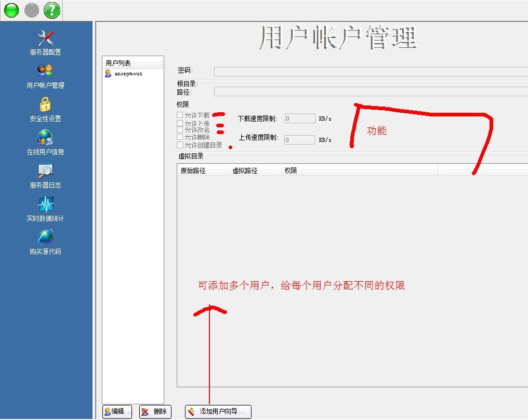528x420 pixels.
Task: Click the 原始路径 column header
Action: click(203, 170)
